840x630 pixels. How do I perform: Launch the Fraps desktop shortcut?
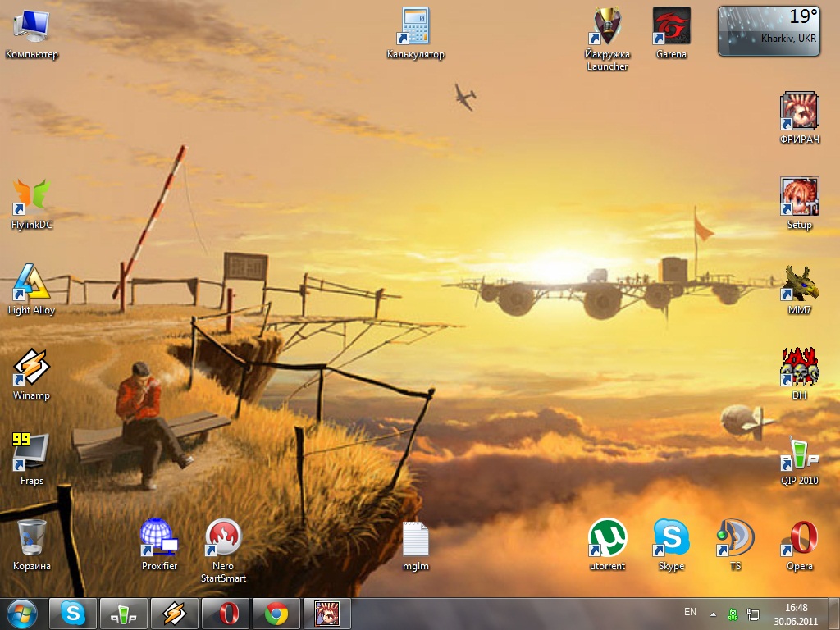point(32,459)
